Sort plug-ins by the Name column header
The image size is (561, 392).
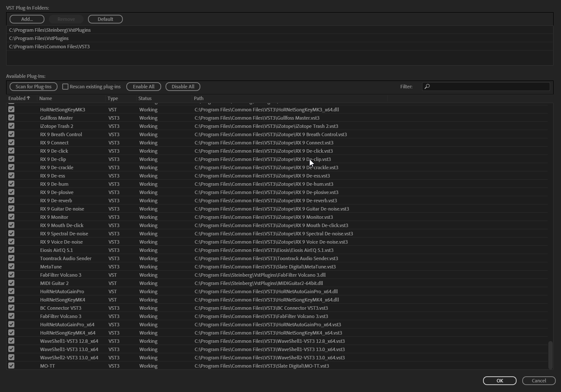[x=45, y=98]
